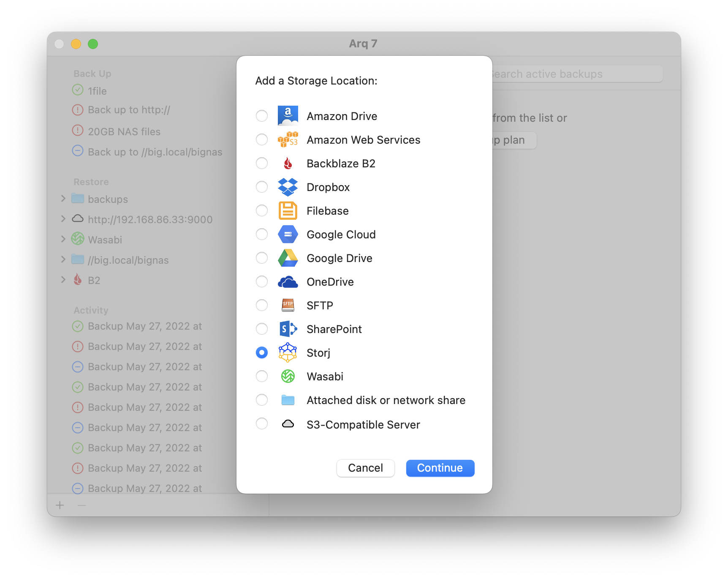Click the Amazon Drive icon
The image size is (728, 579).
click(x=288, y=116)
